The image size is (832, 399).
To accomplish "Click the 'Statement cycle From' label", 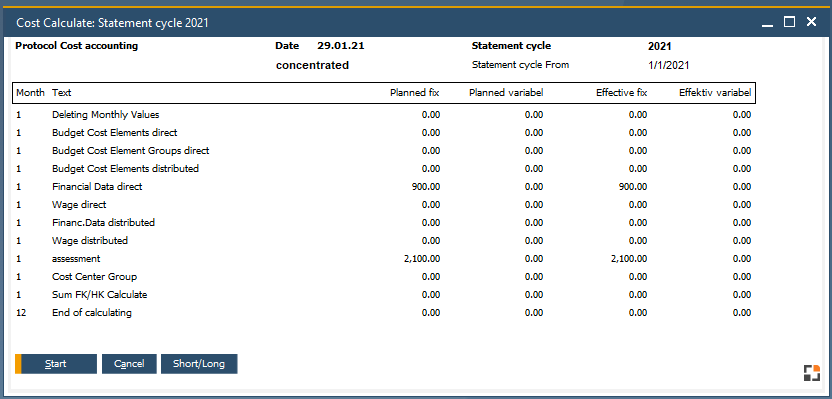I will coord(521,65).
